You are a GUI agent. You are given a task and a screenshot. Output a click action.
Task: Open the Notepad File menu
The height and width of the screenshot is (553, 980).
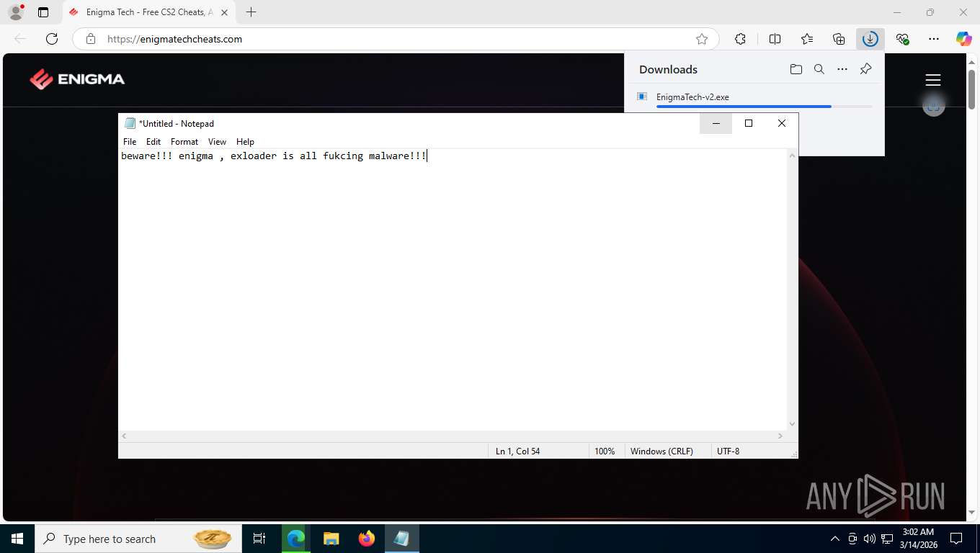[x=130, y=142]
